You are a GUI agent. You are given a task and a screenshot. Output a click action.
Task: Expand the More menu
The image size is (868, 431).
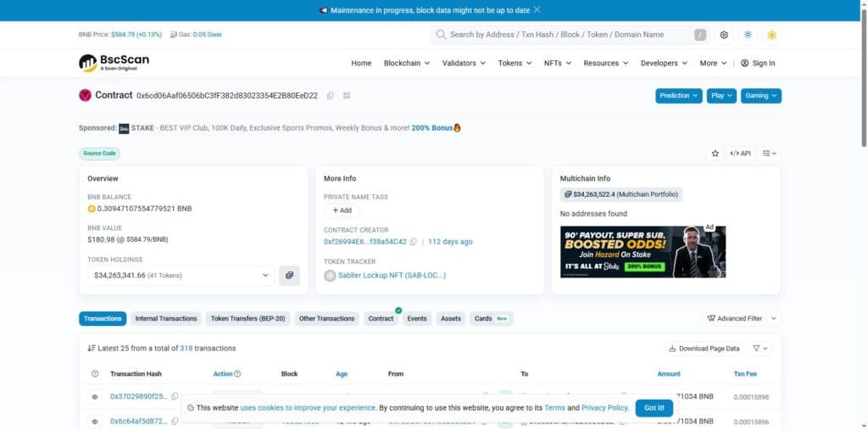click(713, 63)
